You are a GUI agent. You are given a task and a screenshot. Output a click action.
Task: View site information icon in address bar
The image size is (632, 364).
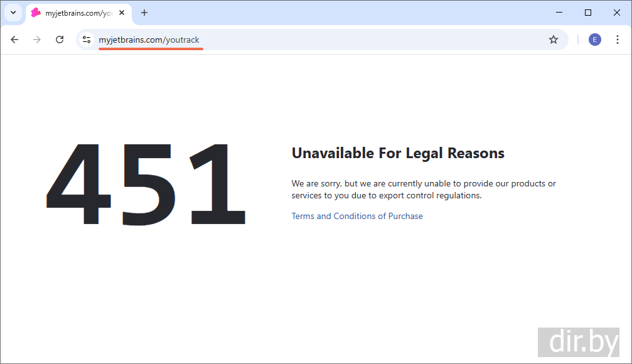(x=87, y=40)
